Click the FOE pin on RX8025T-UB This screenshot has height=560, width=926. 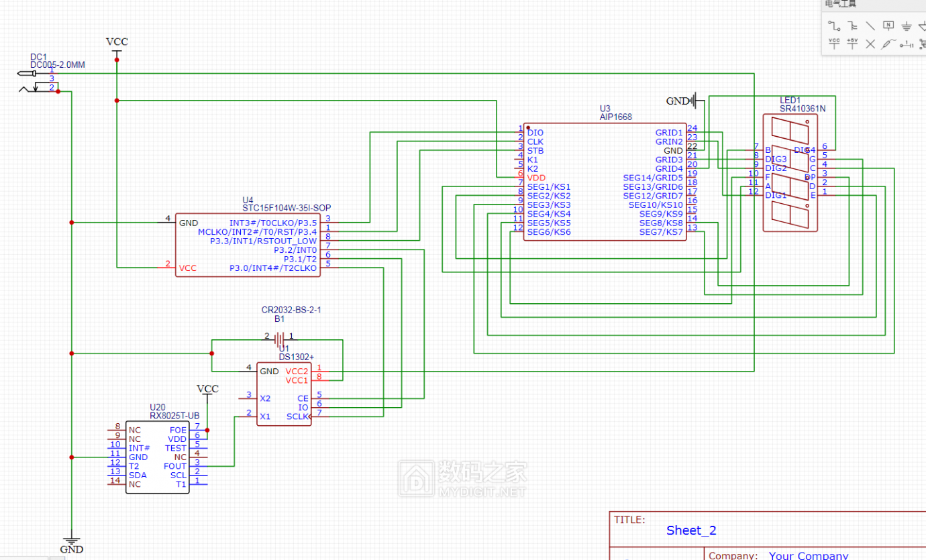tap(178, 430)
